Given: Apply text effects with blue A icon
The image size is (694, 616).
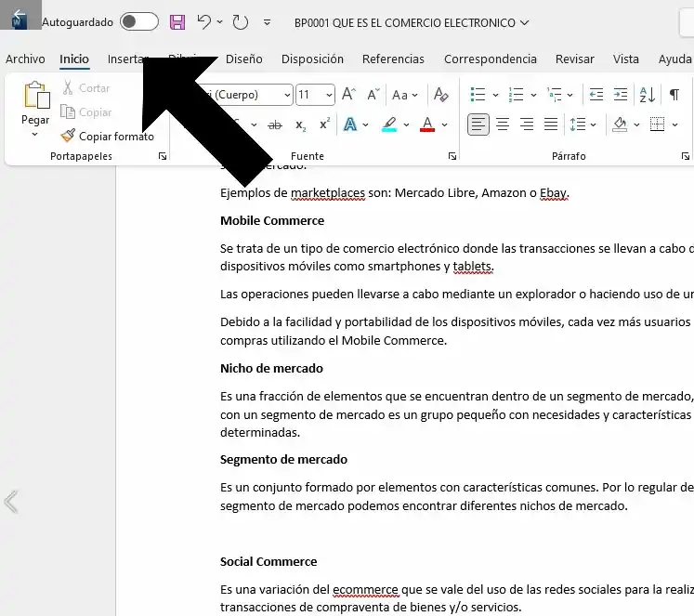Looking at the screenshot, I should tap(350, 125).
